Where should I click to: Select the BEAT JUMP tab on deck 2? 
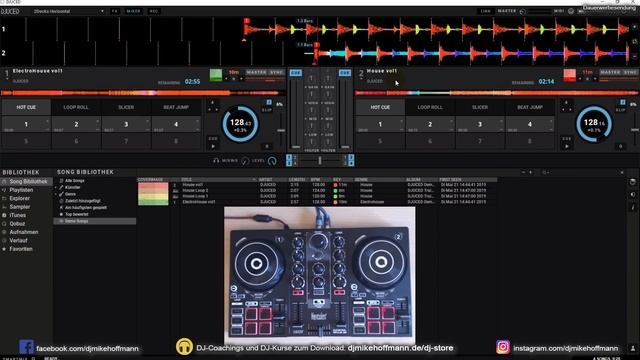530,107
